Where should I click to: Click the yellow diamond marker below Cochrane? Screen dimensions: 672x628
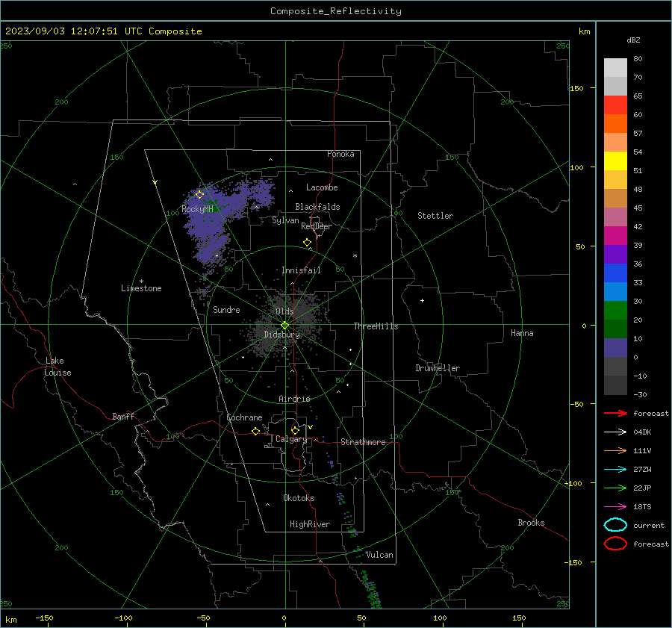(256, 432)
